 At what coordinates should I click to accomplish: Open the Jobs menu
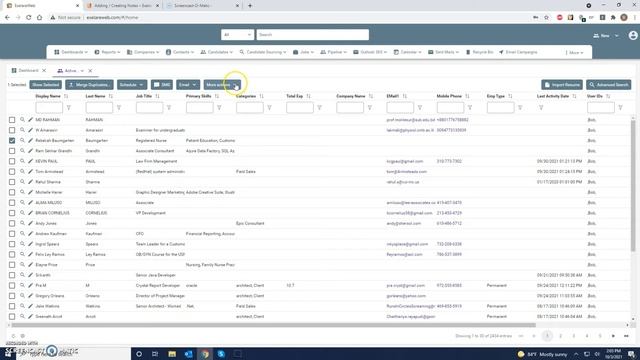[x=303, y=52]
